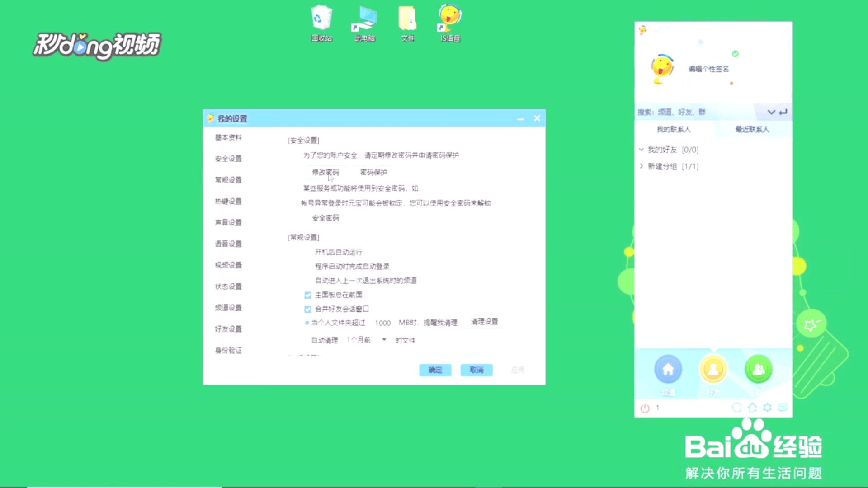
Task: Select 当个人文件夹超过 radio option
Action: (x=307, y=323)
